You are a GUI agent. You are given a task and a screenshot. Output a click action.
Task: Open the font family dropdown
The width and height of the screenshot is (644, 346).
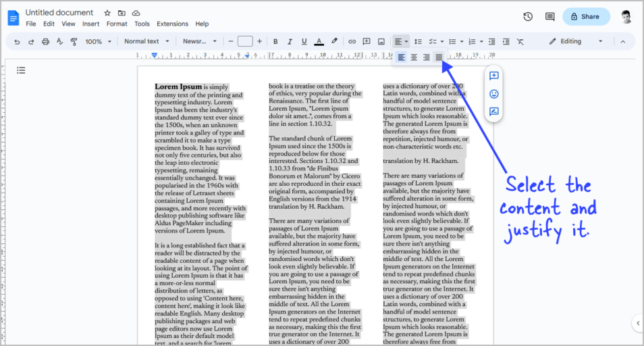[x=200, y=41]
